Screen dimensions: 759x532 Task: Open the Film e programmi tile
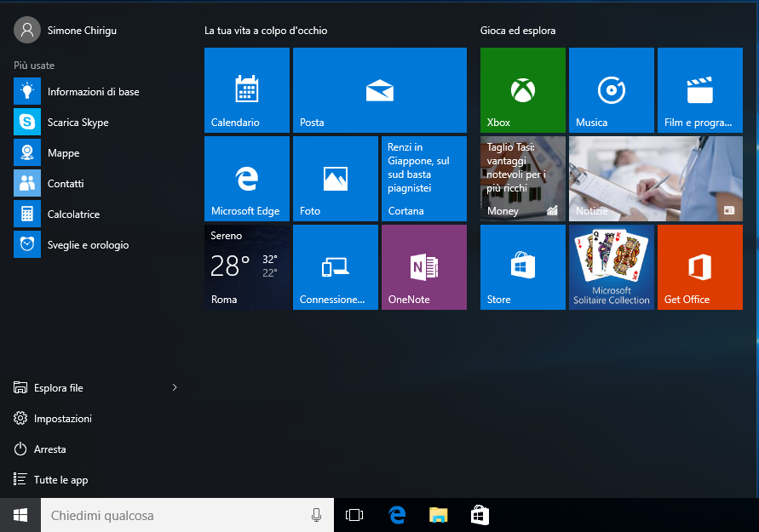(x=700, y=90)
